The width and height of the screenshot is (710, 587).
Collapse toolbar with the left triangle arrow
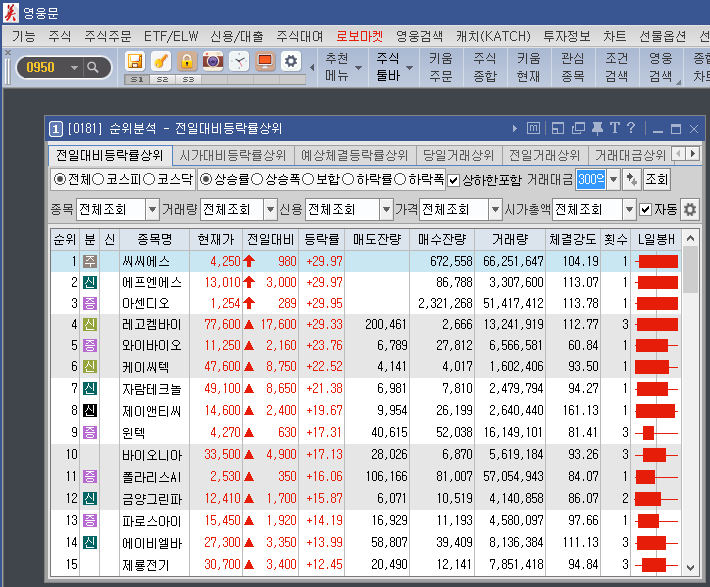(312, 67)
